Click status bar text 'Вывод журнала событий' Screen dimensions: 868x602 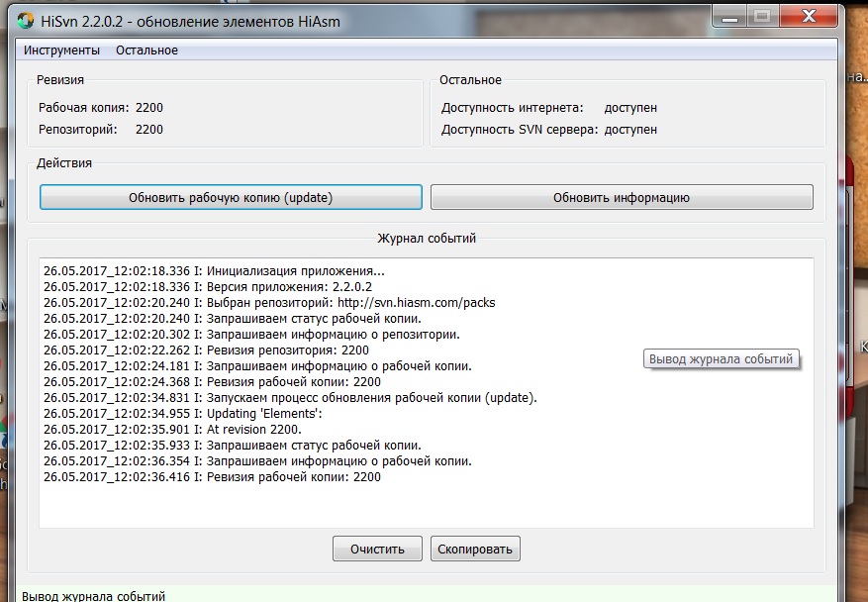pos(93,596)
